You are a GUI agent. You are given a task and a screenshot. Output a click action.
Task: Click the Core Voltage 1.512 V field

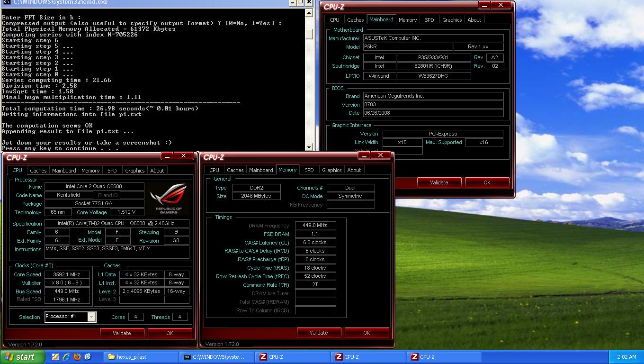[126, 212]
